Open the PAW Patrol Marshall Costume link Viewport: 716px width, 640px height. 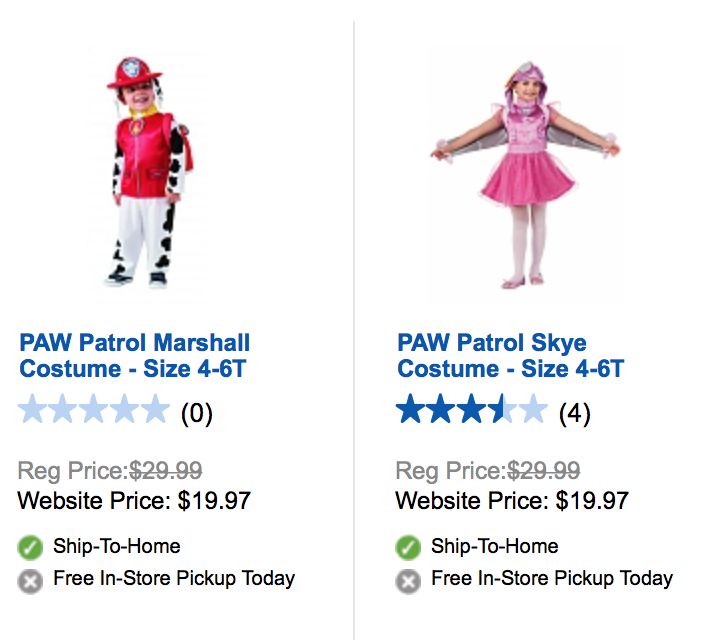pyautogui.click(x=134, y=356)
